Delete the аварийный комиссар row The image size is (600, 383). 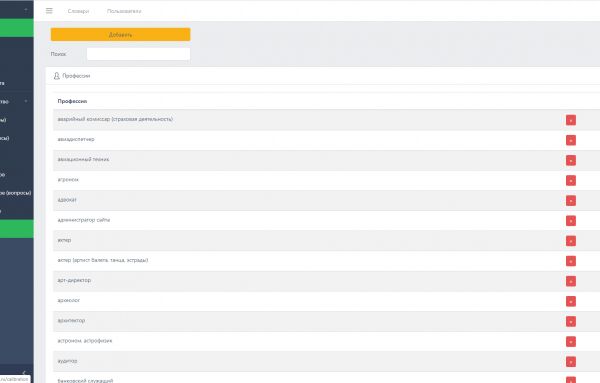[571, 120]
